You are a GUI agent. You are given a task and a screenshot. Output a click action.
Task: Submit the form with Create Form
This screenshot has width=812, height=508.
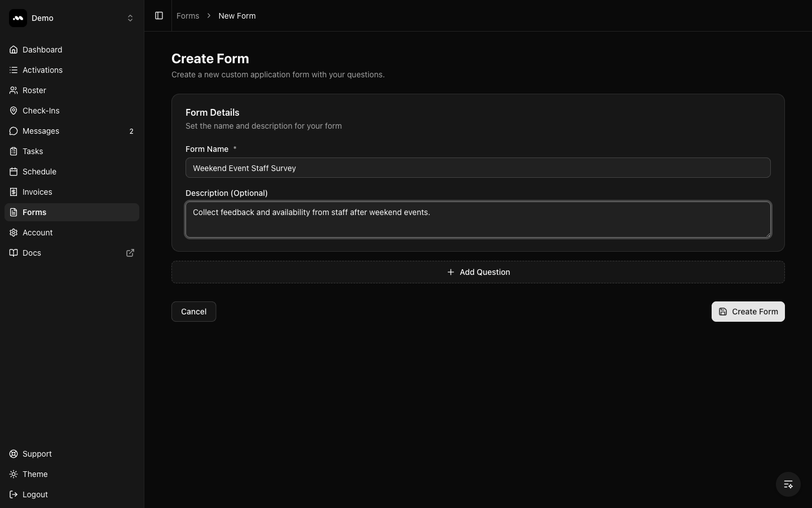[748, 312]
